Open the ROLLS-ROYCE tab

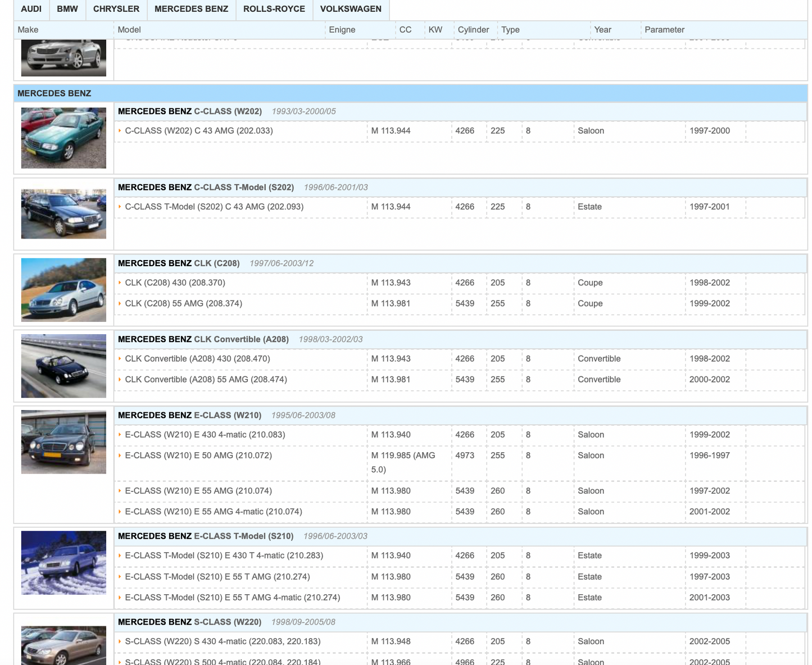pos(274,9)
